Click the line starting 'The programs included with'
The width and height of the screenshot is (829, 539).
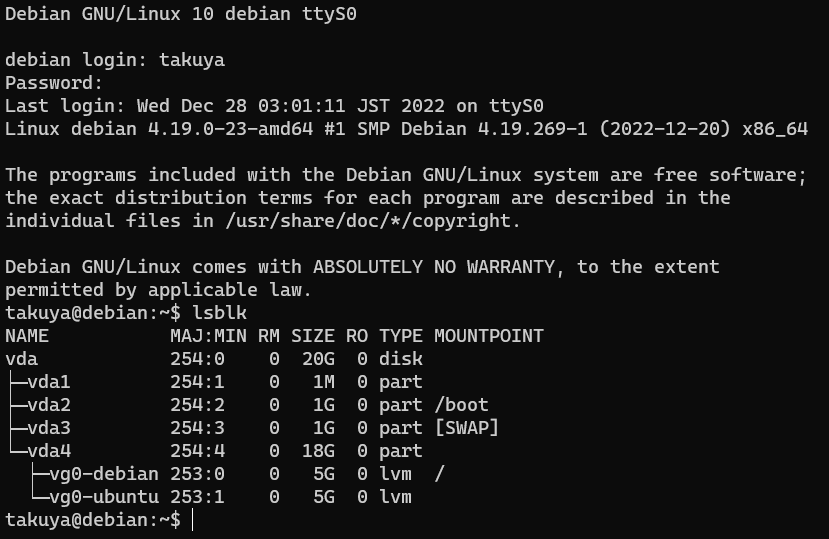[x=406, y=175]
